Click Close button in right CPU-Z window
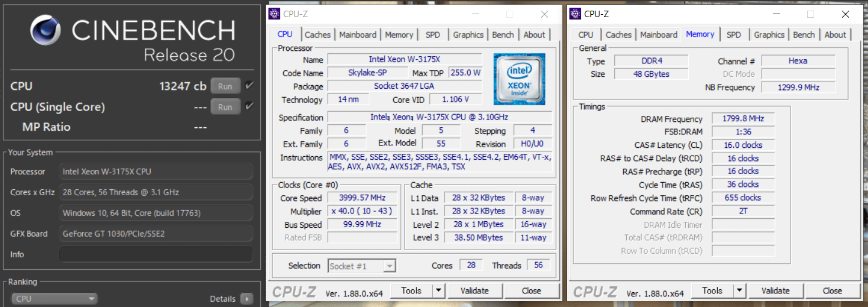868x307 pixels. click(832, 290)
